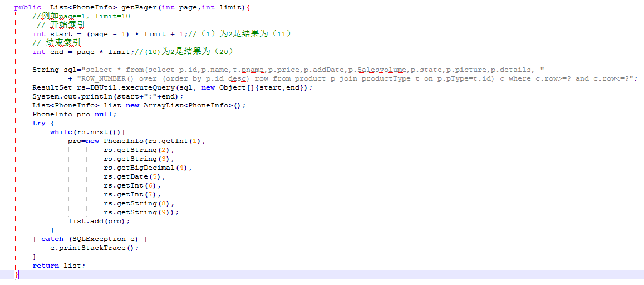Click the while(rs.next()) loop header
The width and height of the screenshot is (644, 285).
coord(88,132)
